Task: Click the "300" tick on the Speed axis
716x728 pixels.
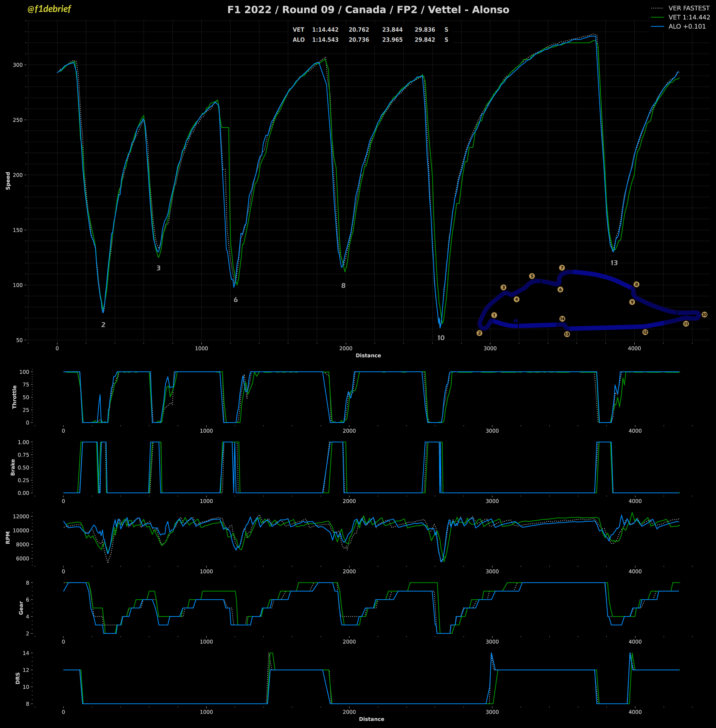Action: pos(18,65)
